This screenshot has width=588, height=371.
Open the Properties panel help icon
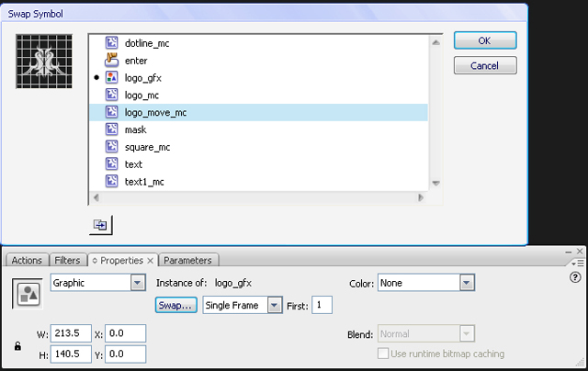click(575, 277)
